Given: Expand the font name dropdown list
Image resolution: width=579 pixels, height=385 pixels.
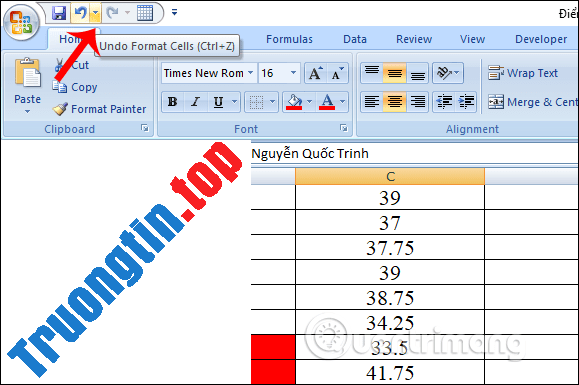Looking at the screenshot, I should pyautogui.click(x=251, y=73).
